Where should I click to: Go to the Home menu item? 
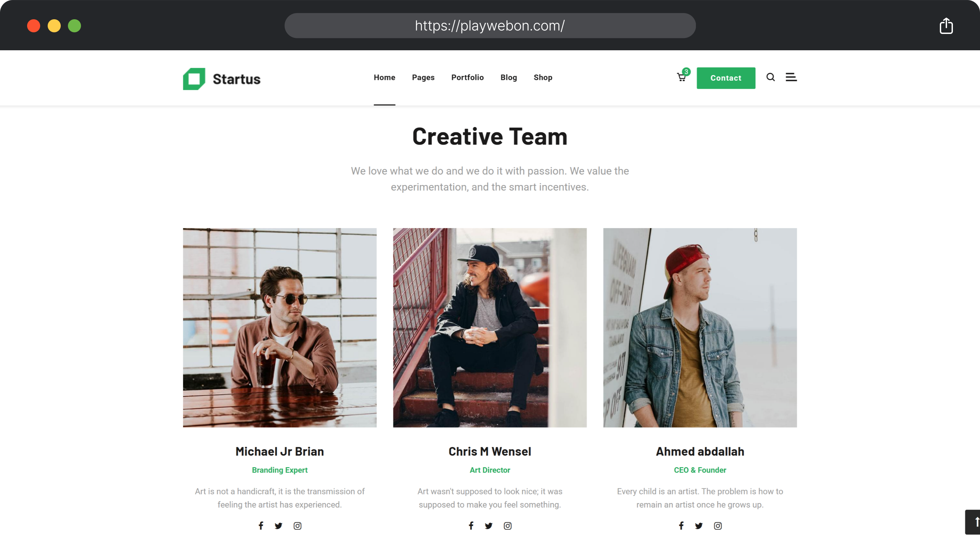coord(384,78)
